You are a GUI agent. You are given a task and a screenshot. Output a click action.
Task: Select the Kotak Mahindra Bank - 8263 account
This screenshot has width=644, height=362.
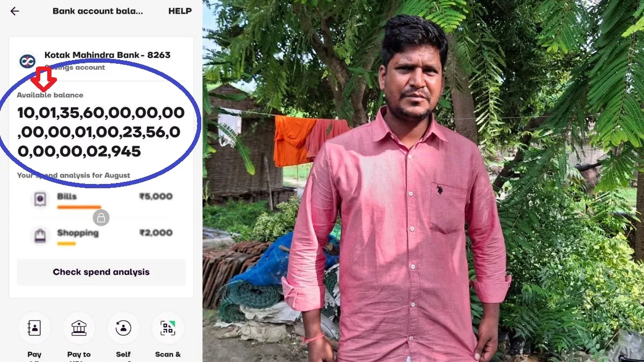click(x=107, y=55)
